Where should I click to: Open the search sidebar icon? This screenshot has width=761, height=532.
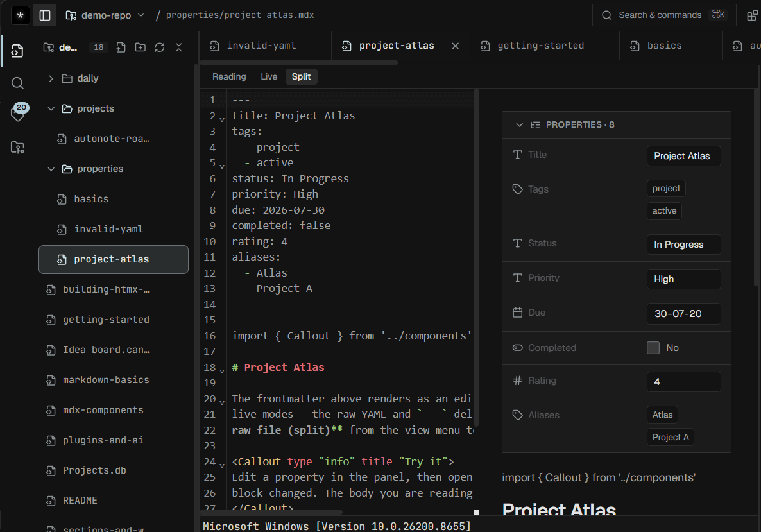17,83
